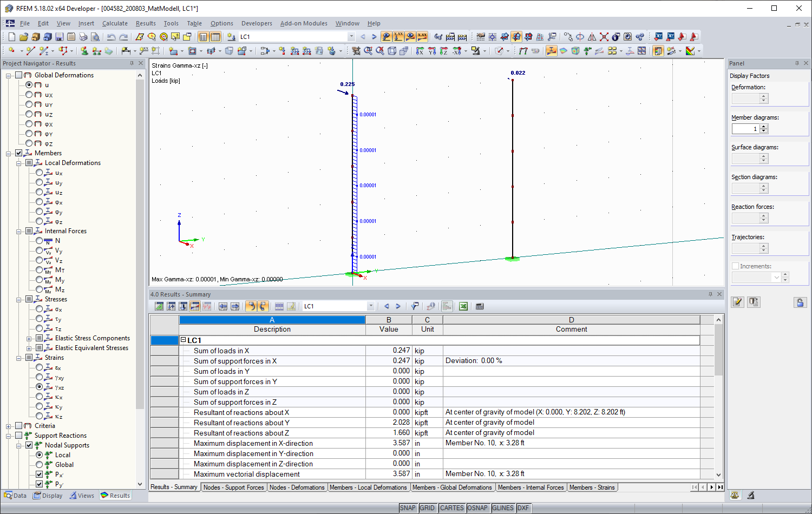Toggle SNAP in the status bar
Viewport: 812px width, 514px height.
[x=408, y=508]
